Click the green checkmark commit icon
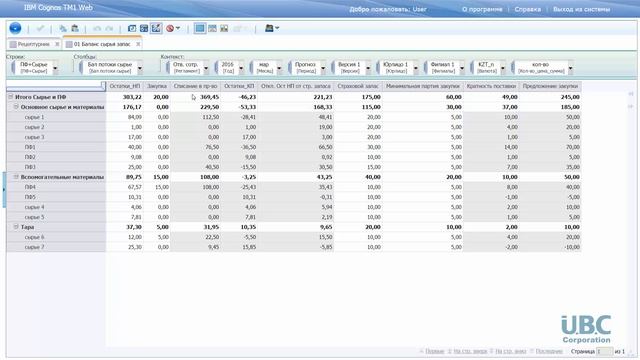640x360 pixels. 40,28
